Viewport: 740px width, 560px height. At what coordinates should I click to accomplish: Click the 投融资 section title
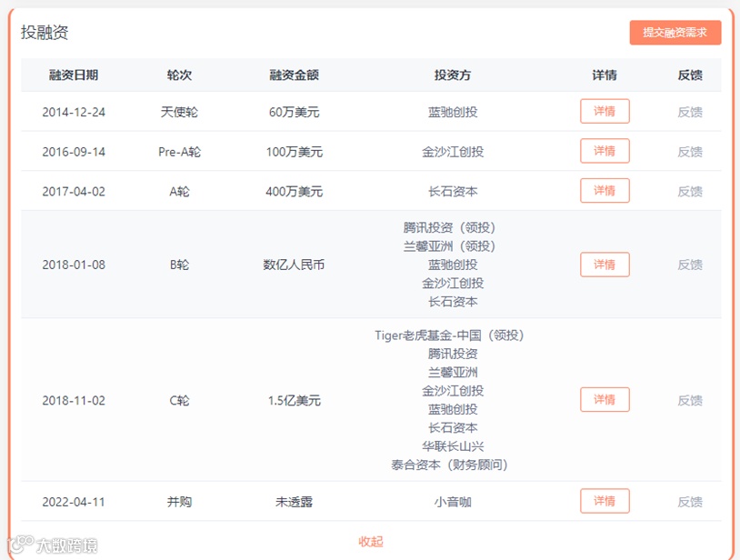pyautogui.click(x=45, y=32)
